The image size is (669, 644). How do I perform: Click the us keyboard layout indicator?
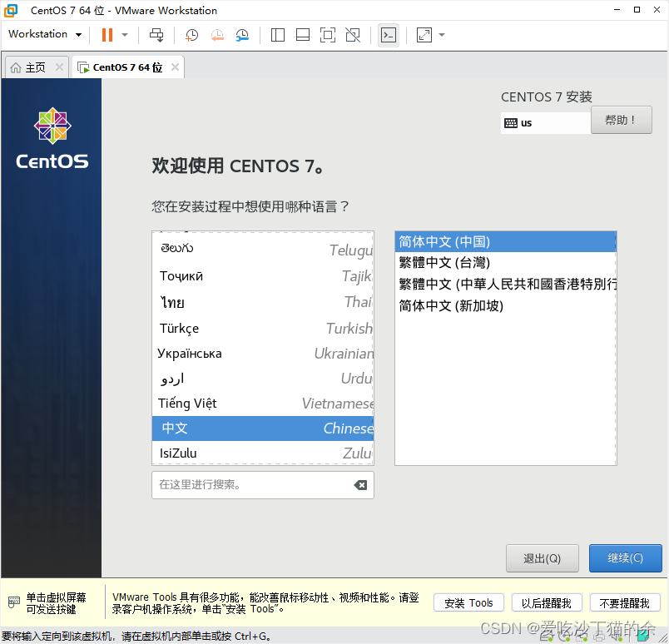[546, 123]
